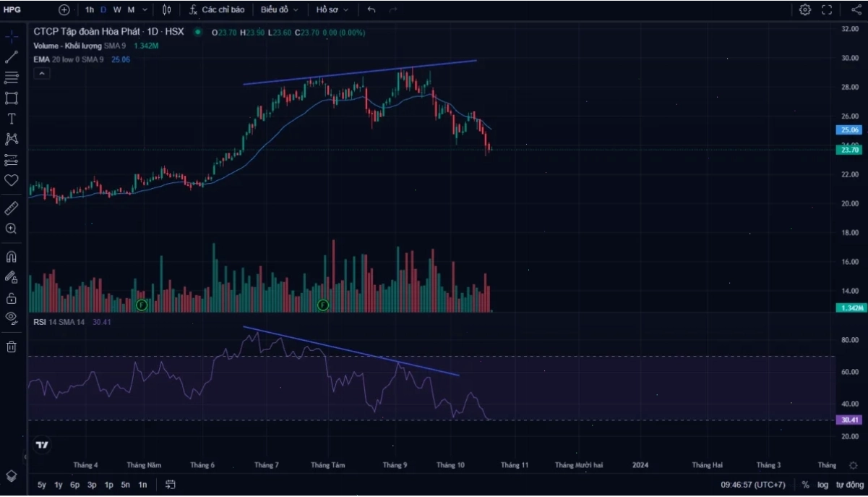868x497 pixels.
Task: Open the 'Hồ sơ' dropdown
Action: (x=332, y=10)
